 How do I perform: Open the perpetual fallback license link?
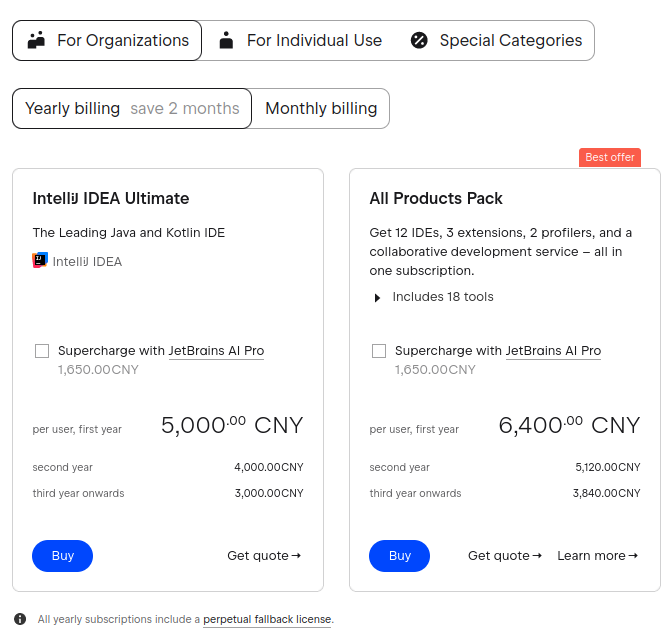[x=267, y=619]
